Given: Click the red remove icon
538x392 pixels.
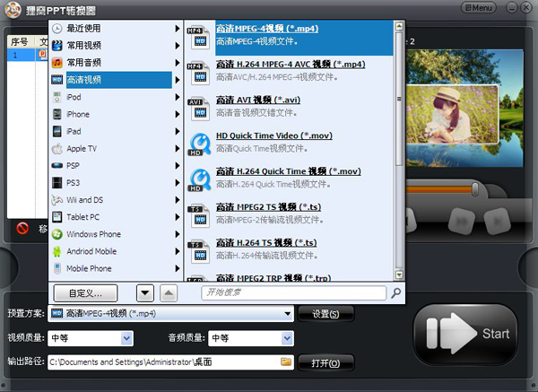Looking at the screenshot, I should [22, 228].
